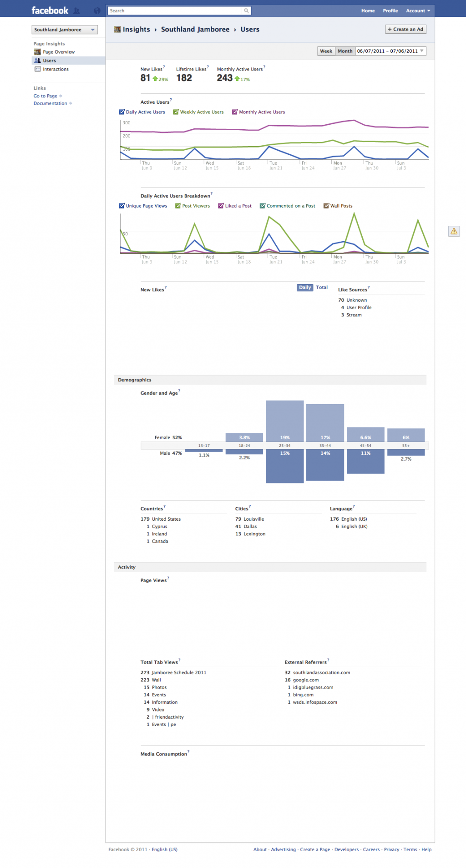
Task: Open notifications globe icon in header
Action: pyautogui.click(x=97, y=10)
